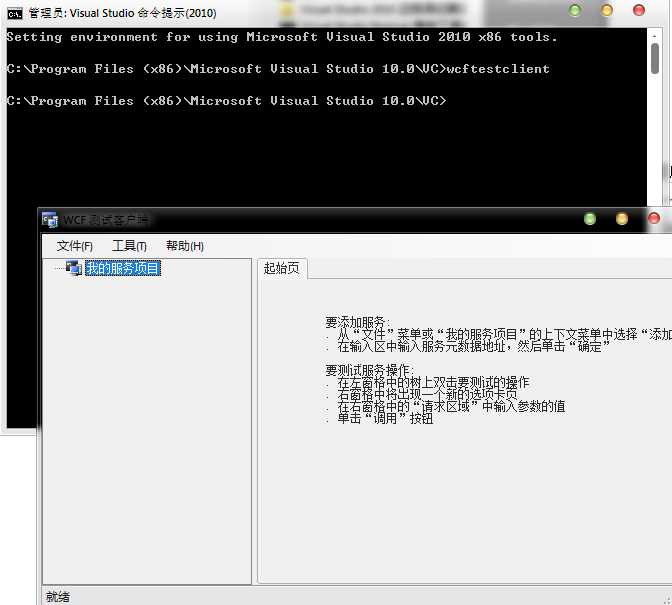Click the 就绪 status bar text
Screen dimensions: 672x605
58,596
